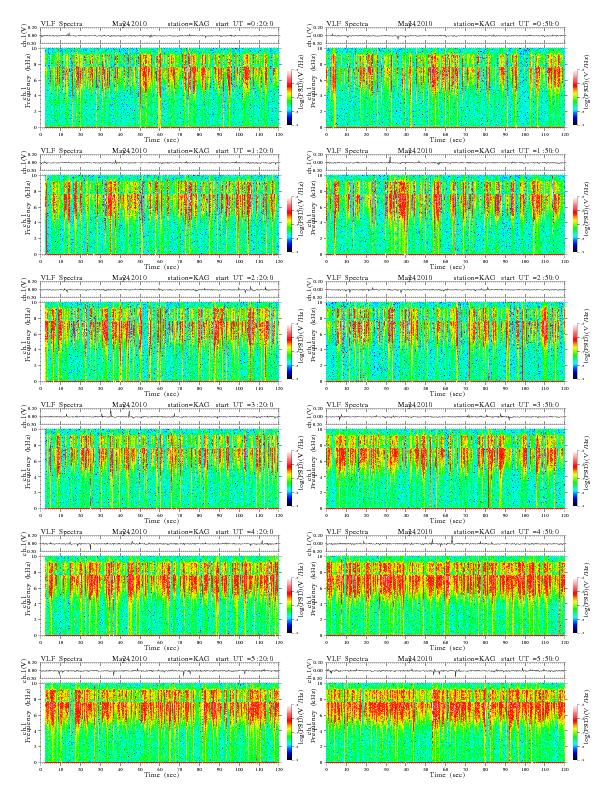Click the 'start UT =5:20:0' heading text

coord(244,659)
